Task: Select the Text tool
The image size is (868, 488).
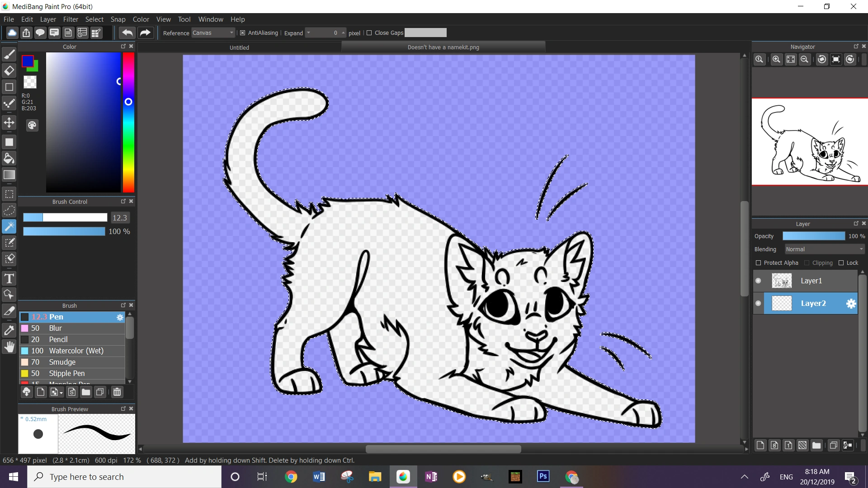Action: click(9, 278)
